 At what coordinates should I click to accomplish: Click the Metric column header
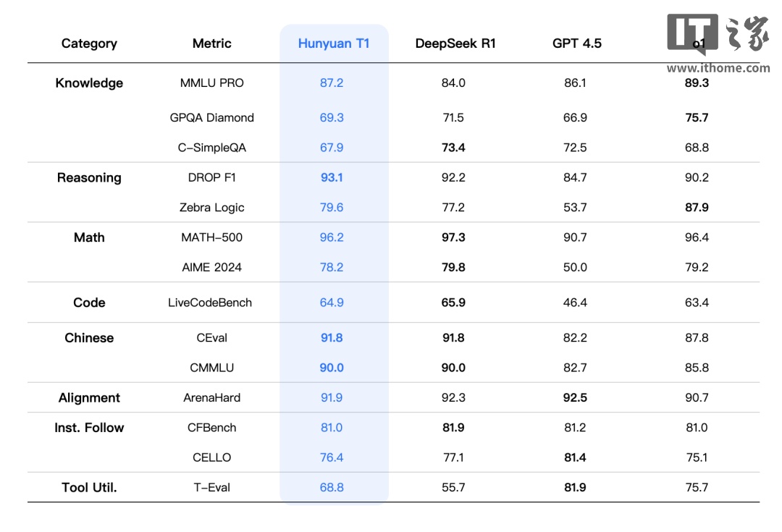[212, 43]
